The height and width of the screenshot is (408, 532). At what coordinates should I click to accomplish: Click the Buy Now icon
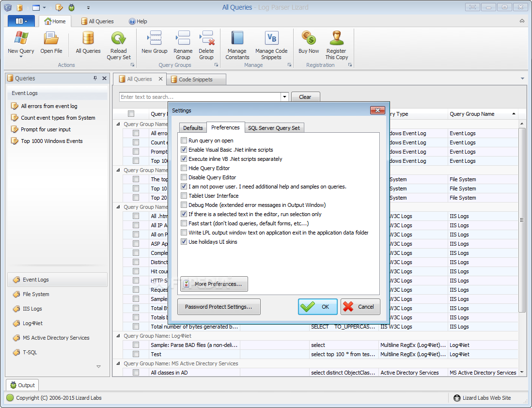[309, 43]
